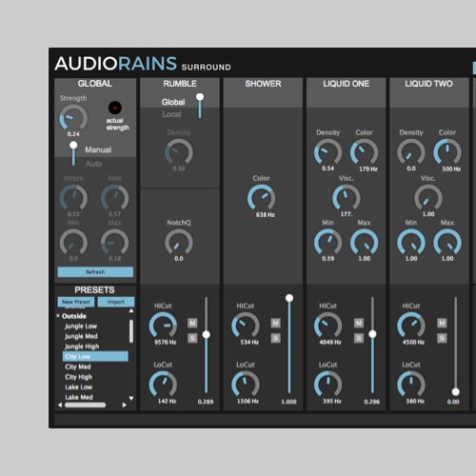The height and width of the screenshot is (476, 476).
Task: Click the Liquid One LoCut knob
Action: click(327, 385)
